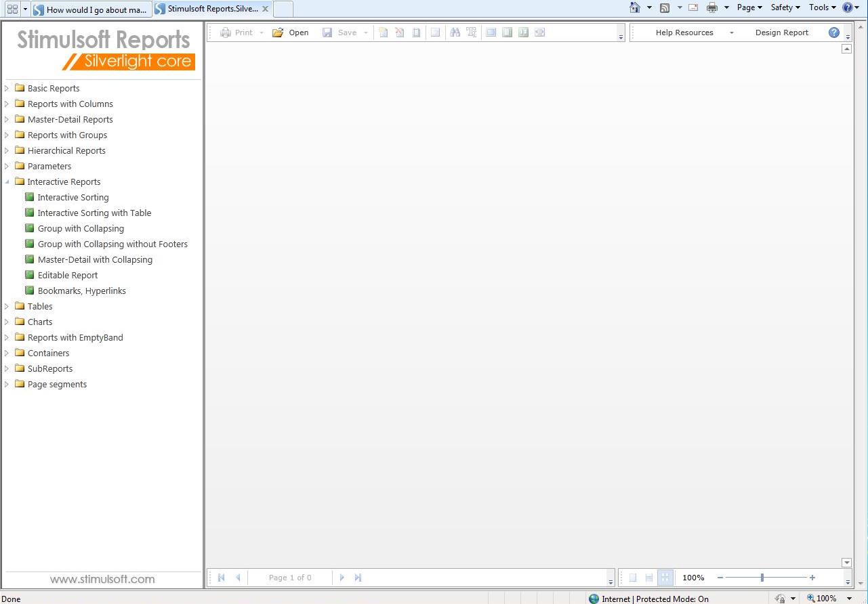Click the text Editor toolbar icon

[471, 33]
